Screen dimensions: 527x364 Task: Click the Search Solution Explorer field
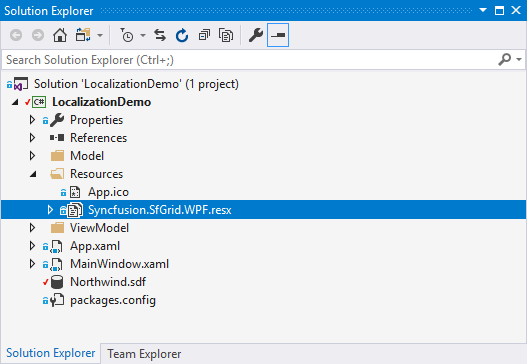[x=249, y=60]
